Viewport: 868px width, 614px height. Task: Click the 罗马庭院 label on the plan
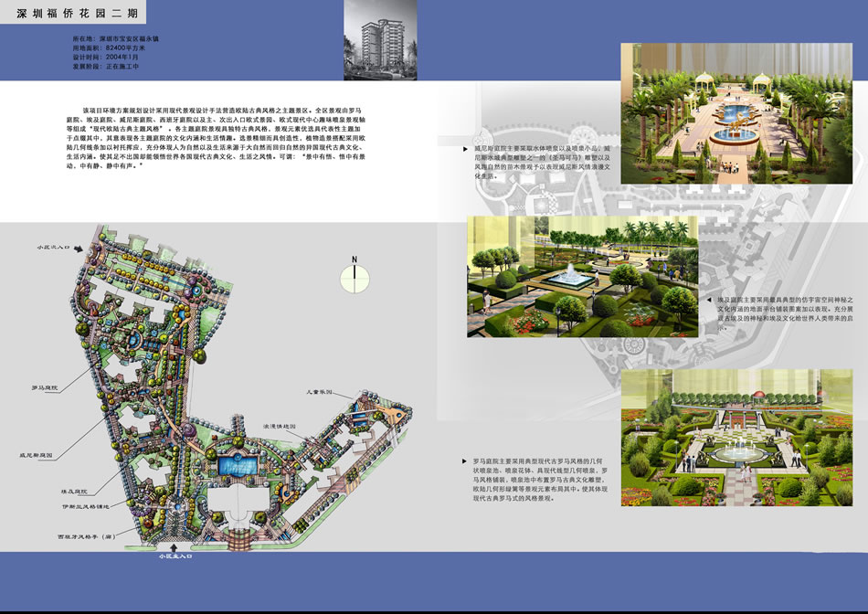point(44,387)
